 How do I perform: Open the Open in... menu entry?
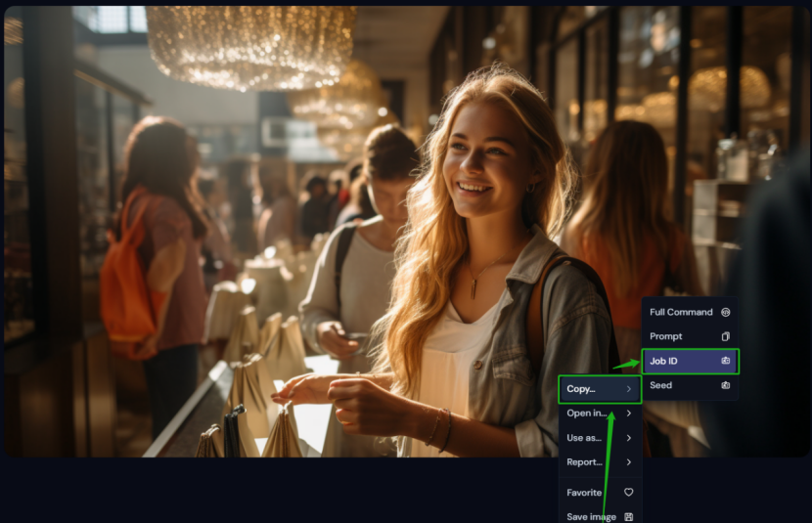[x=600, y=414]
